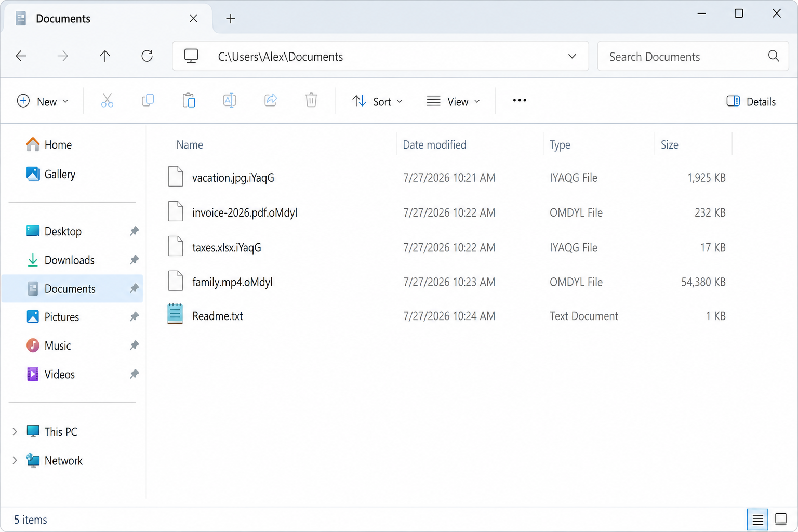
Task: Select the file name Readme.txt
Action: (218, 316)
